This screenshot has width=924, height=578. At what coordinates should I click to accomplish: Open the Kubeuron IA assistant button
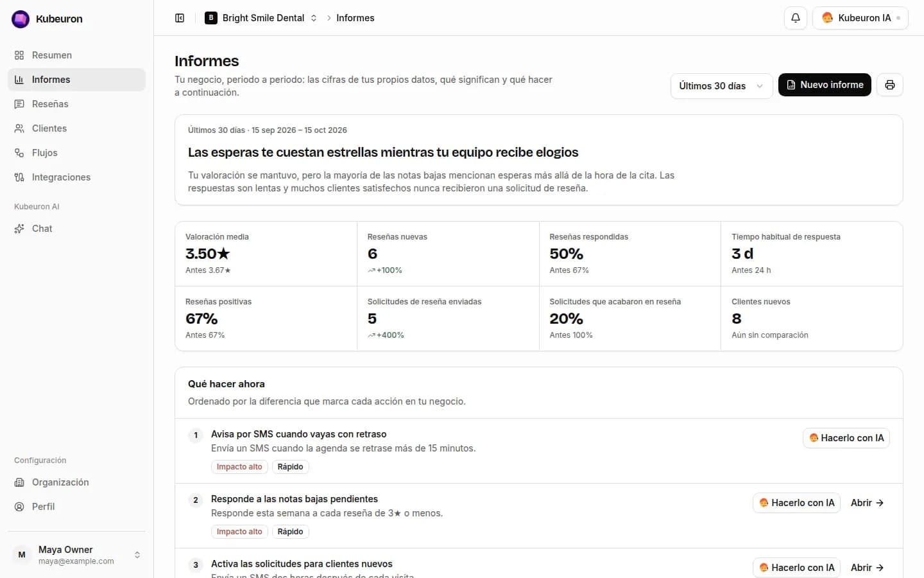pos(860,18)
